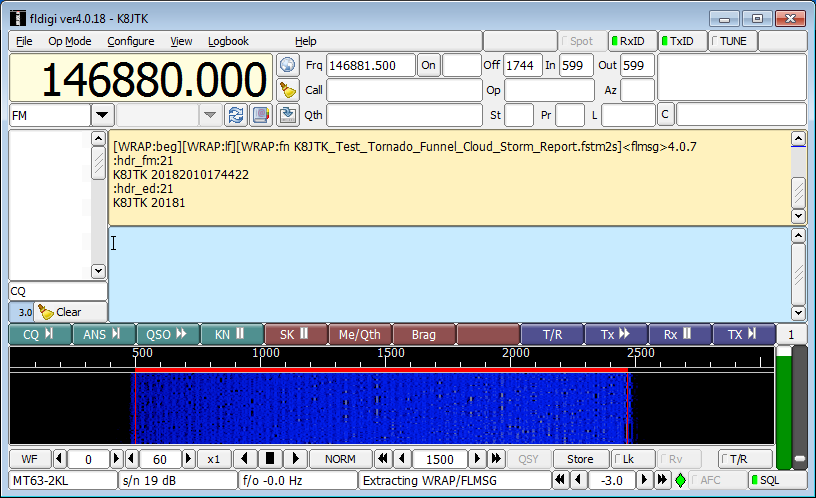
Task: Increase waterfall lower level value 0
Action: (x=116, y=458)
